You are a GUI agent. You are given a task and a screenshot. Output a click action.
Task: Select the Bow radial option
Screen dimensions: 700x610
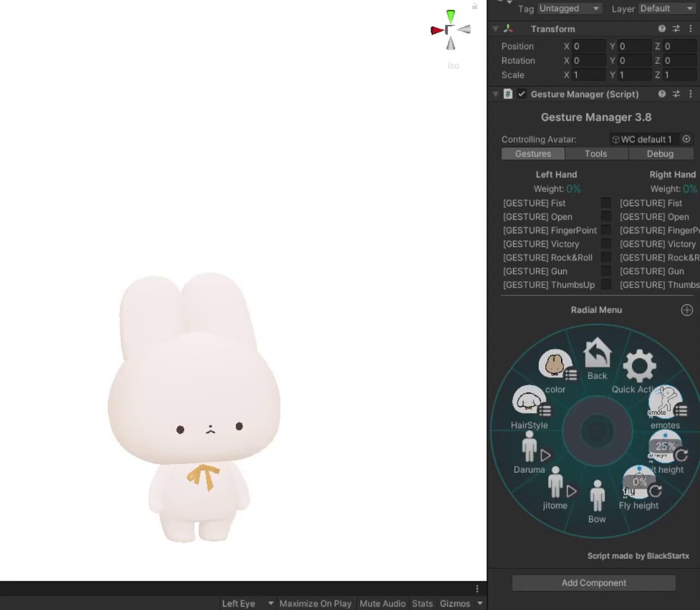[597, 500]
